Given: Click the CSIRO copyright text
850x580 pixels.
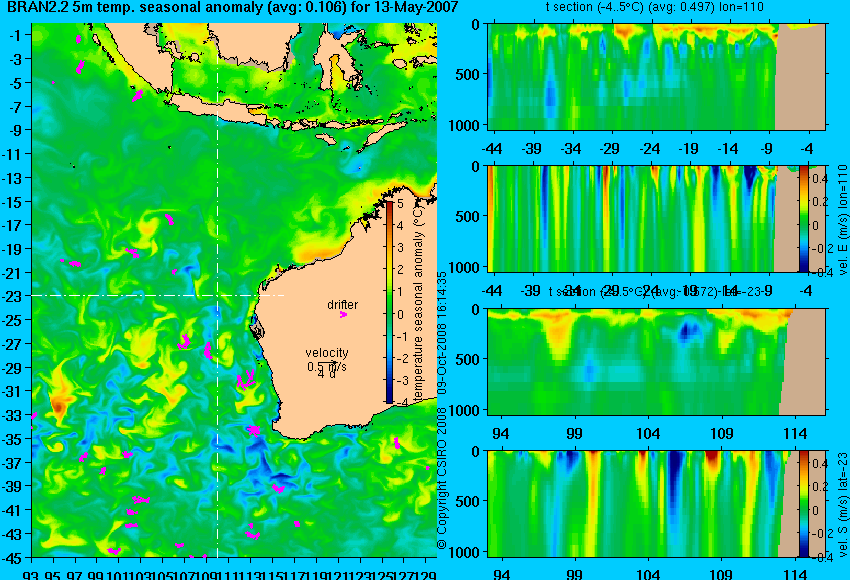Looking at the screenshot, I should (x=442, y=410).
